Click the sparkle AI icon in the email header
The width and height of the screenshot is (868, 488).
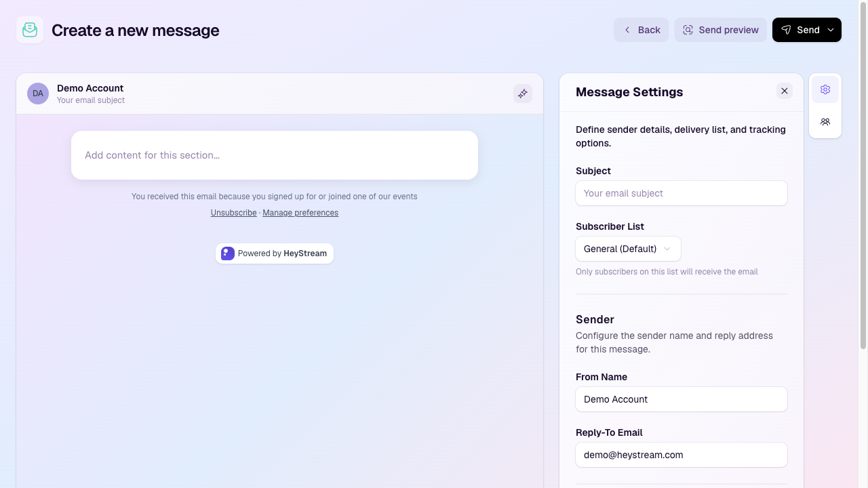coord(523,94)
